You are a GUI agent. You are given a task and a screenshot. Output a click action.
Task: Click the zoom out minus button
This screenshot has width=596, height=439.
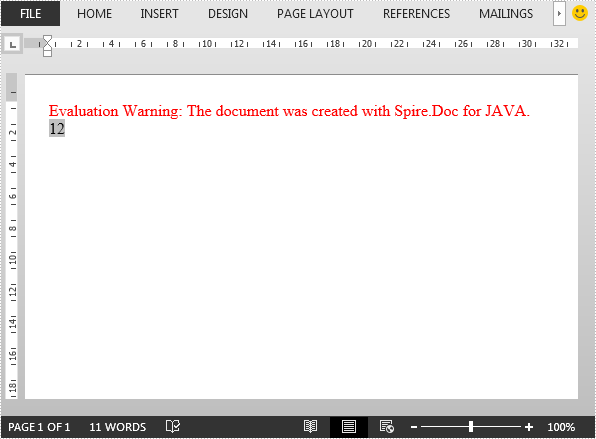[414, 427]
